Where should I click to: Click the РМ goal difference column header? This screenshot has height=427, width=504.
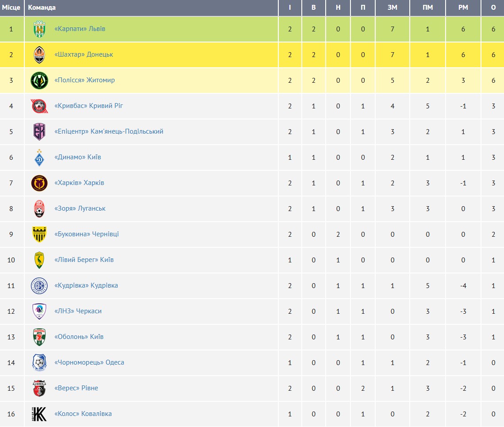click(x=463, y=8)
